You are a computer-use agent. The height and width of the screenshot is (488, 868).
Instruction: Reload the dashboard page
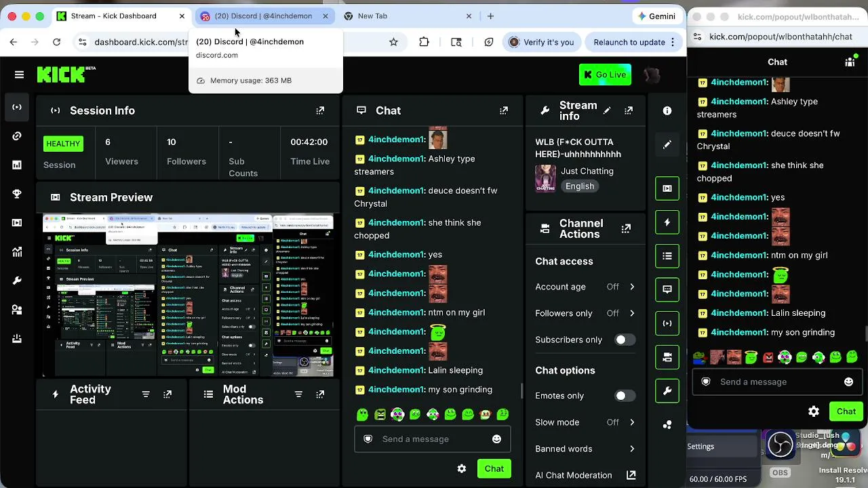click(56, 42)
